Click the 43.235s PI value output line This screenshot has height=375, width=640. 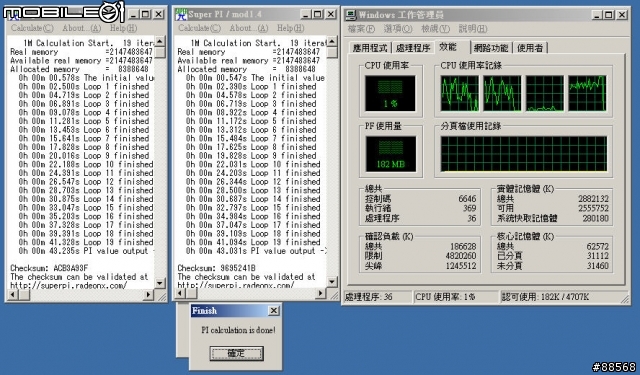[x=86, y=251]
